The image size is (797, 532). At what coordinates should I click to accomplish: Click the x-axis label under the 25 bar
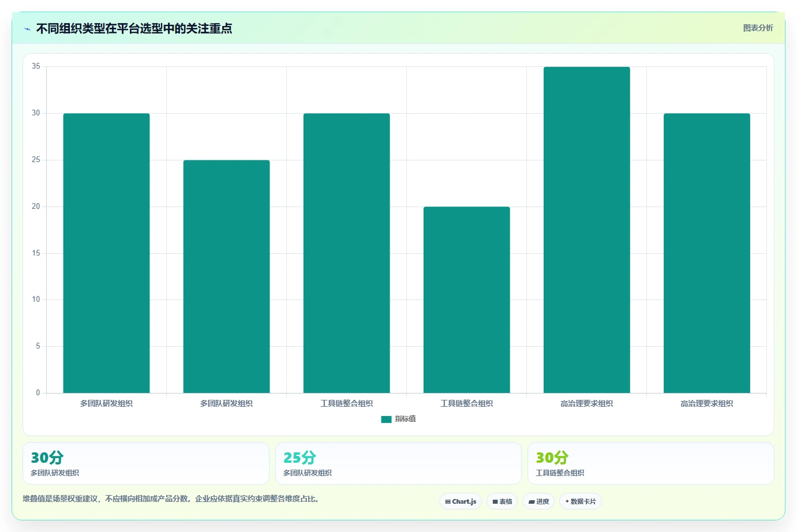point(226,404)
